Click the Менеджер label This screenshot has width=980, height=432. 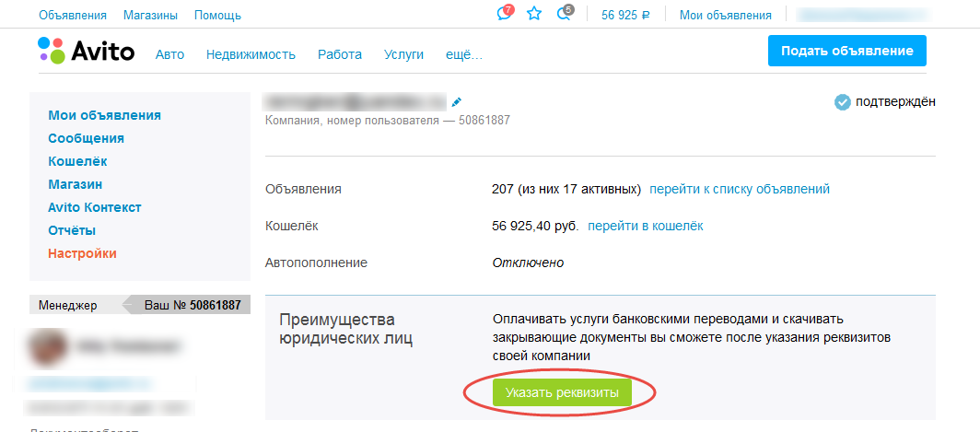click(68, 306)
